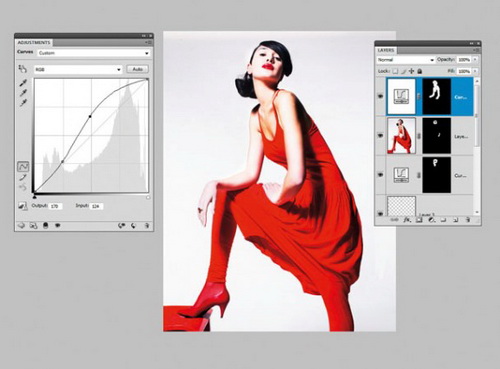Toggle visibility of the photo layer
The height and width of the screenshot is (369, 500).
click(380, 136)
